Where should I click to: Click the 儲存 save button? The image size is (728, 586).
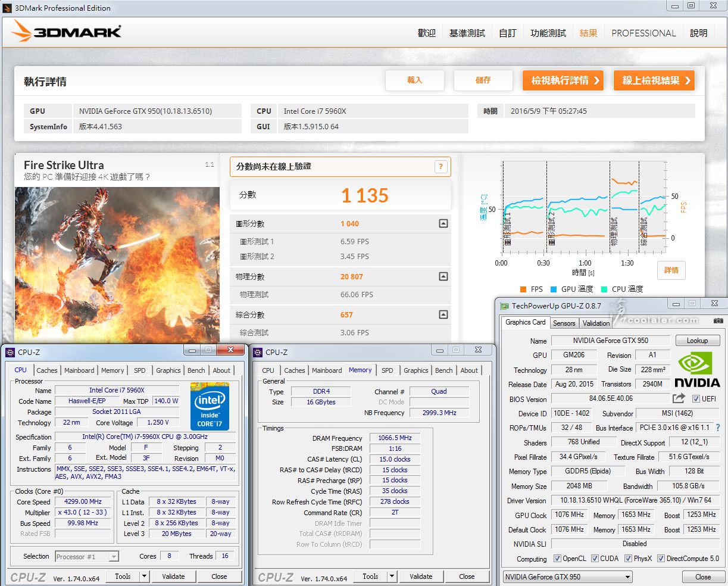(483, 80)
